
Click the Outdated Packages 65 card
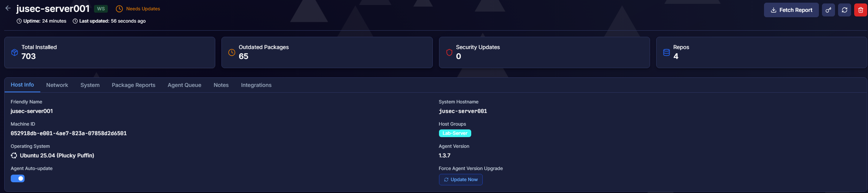click(327, 52)
